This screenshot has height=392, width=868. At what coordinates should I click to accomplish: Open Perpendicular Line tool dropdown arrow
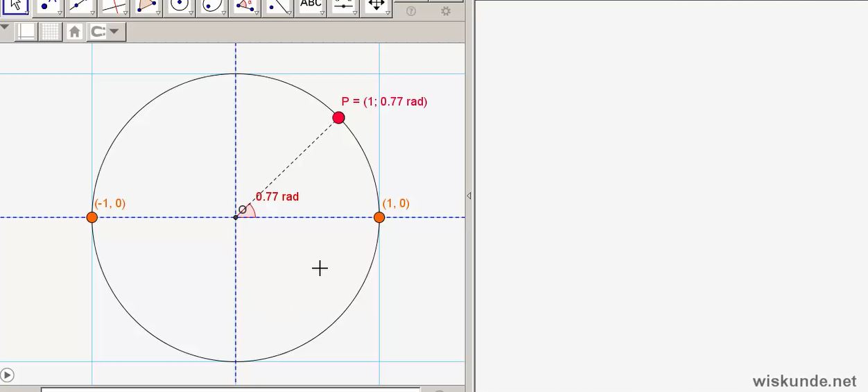(124, 12)
